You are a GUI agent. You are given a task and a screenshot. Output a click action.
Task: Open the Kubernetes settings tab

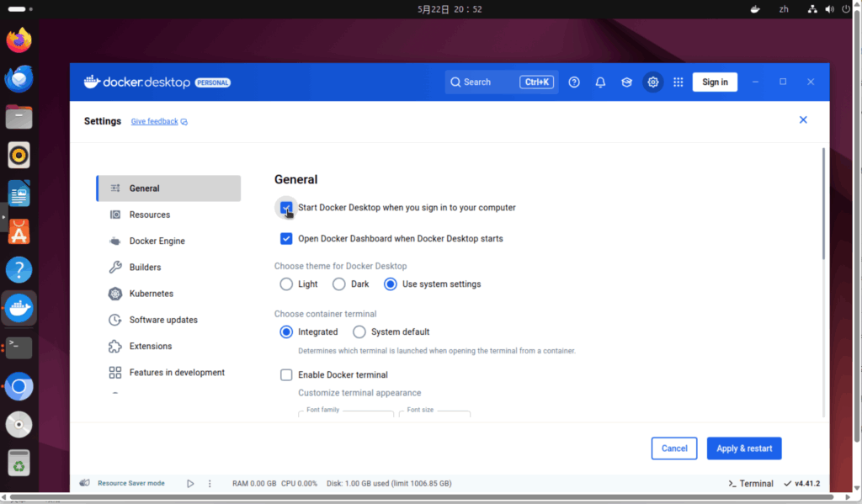pos(168,294)
